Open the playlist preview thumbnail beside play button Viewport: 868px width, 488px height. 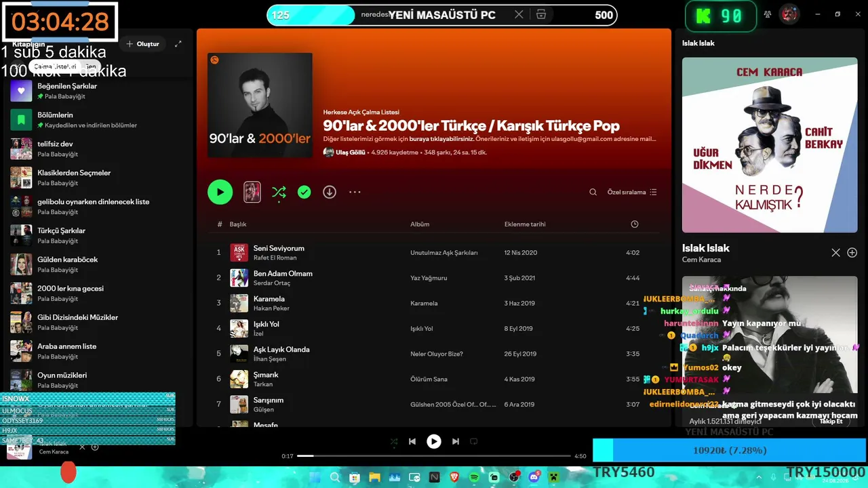coord(252,192)
